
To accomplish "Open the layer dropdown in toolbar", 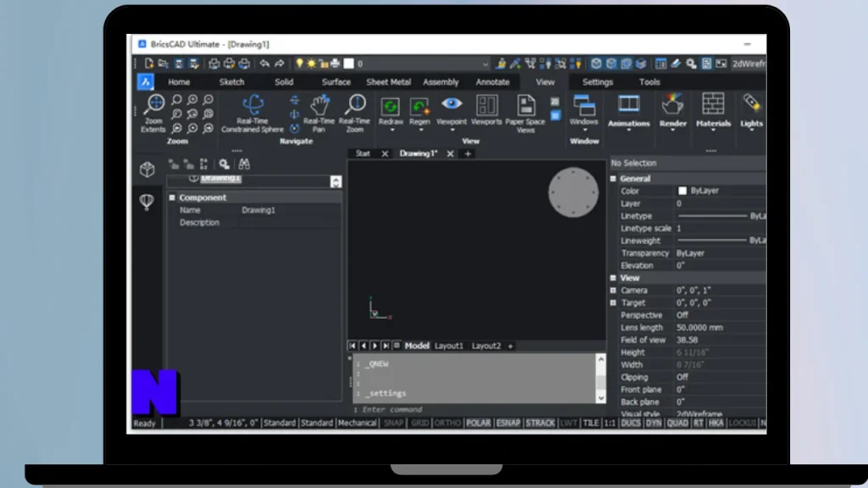I will pos(485,64).
